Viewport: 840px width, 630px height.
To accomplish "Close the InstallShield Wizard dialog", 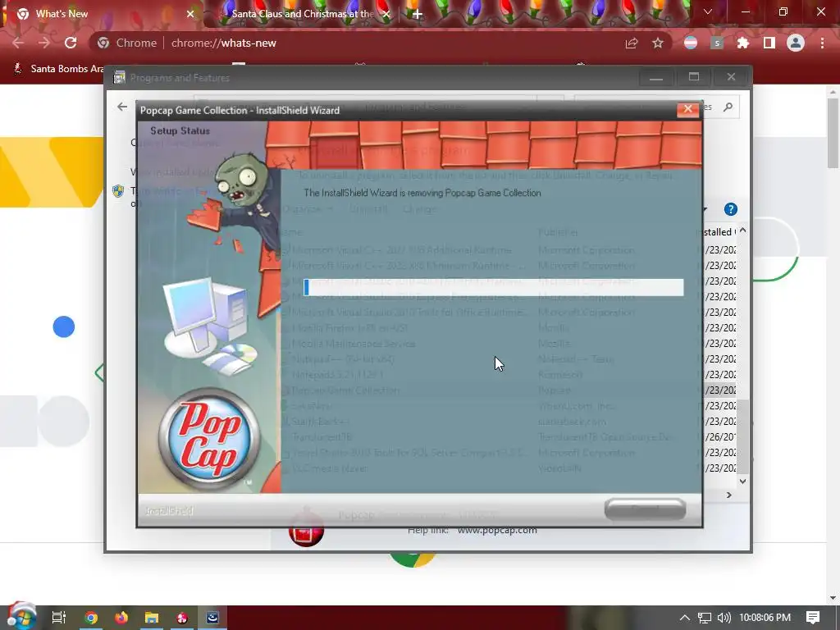I will (x=688, y=109).
